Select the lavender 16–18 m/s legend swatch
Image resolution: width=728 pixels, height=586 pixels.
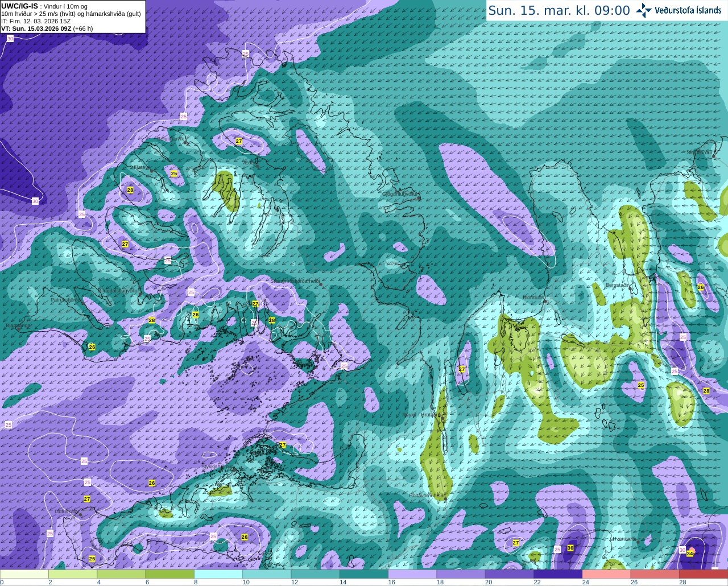coord(412,574)
